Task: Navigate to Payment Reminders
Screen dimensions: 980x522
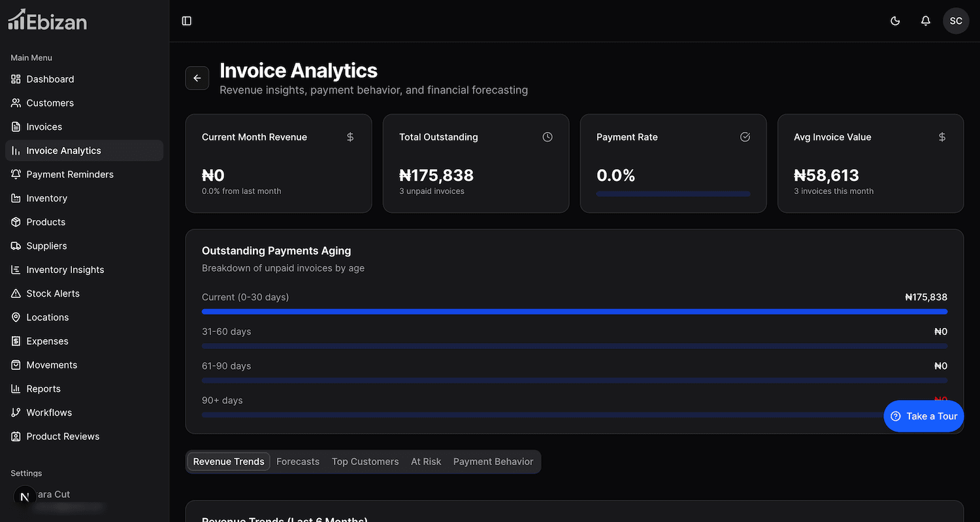Action: click(70, 174)
